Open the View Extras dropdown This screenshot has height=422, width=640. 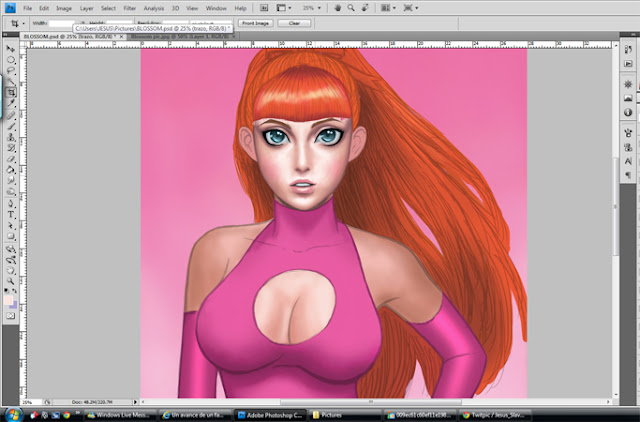coord(284,8)
